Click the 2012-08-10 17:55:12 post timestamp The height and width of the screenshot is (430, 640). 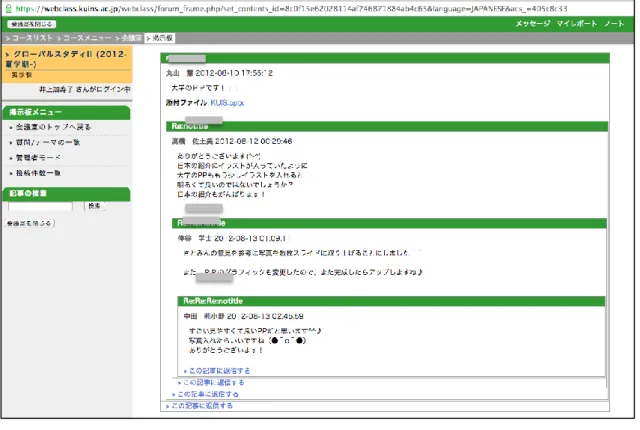tap(234, 73)
